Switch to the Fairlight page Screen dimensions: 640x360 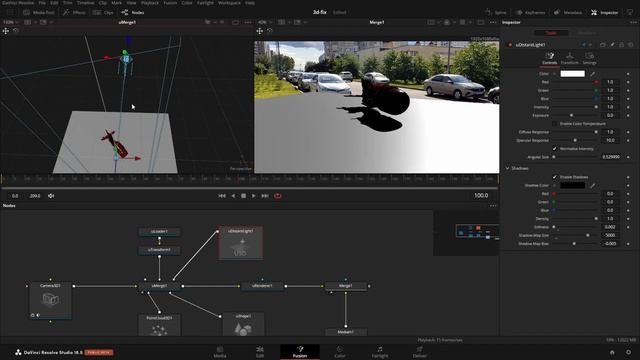click(x=380, y=352)
